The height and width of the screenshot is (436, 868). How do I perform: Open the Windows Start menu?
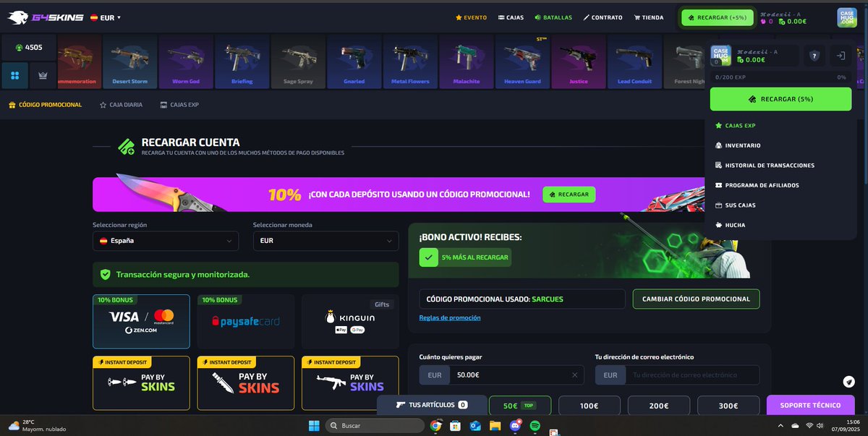click(x=314, y=426)
